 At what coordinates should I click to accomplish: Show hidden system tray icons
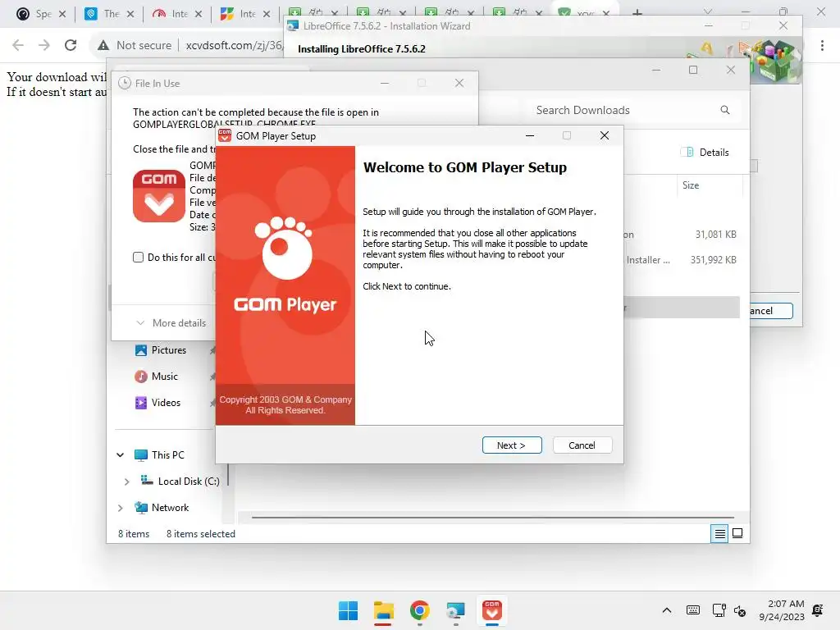666,610
